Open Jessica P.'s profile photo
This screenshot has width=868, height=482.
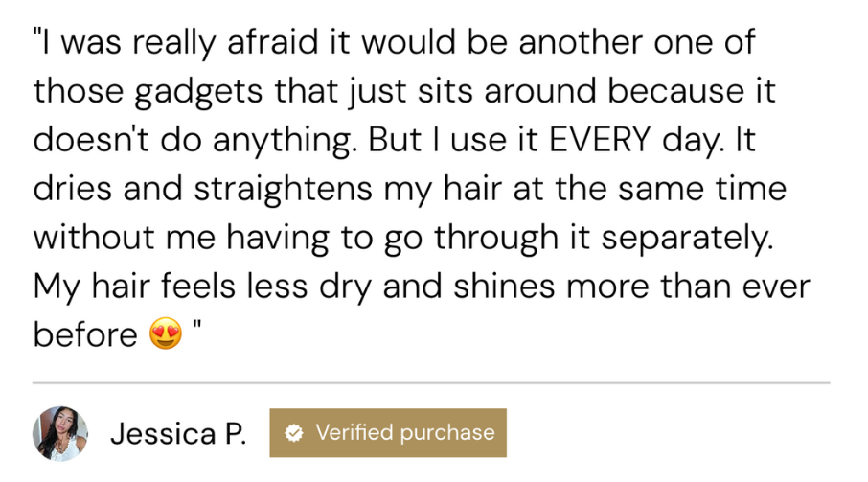(60, 433)
